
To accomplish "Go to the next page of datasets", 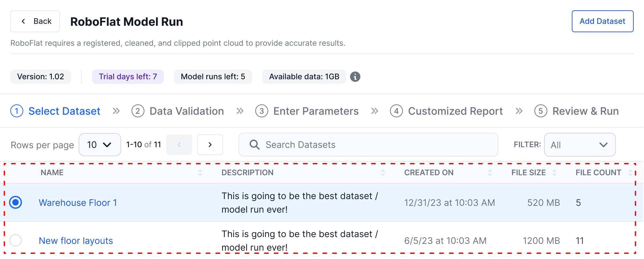I will pyautogui.click(x=210, y=145).
